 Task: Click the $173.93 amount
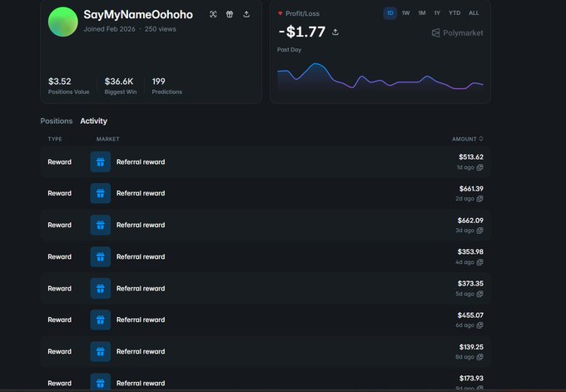point(471,379)
